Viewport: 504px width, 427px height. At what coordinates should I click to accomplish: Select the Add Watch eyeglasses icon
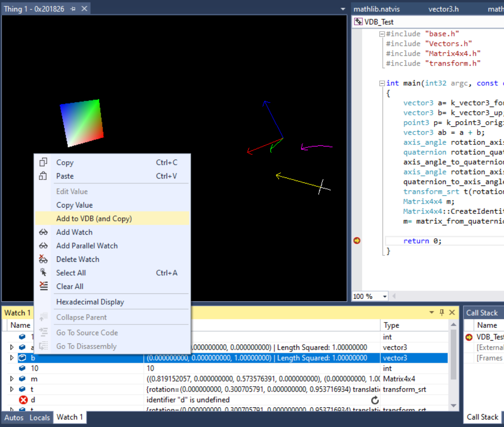click(x=44, y=232)
